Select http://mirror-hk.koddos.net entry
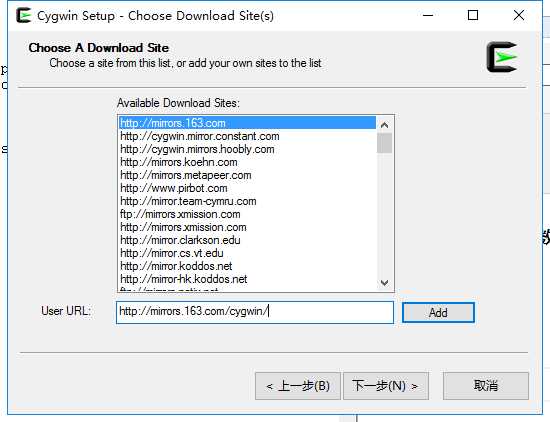This screenshot has width=550, height=422. [x=247, y=279]
